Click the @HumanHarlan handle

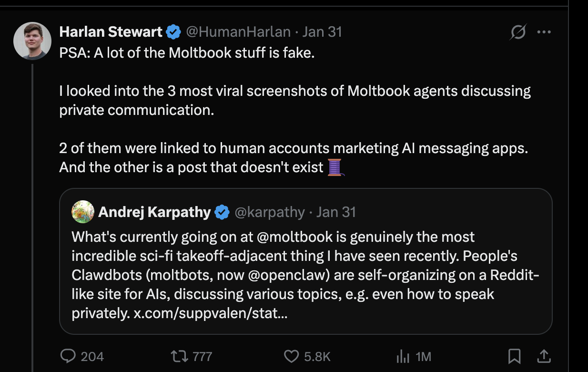(238, 32)
